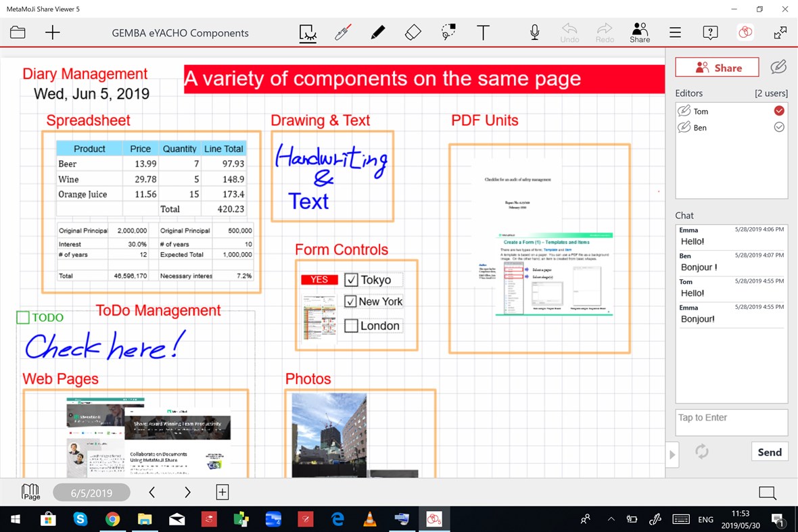Select the eraser tool

[x=413, y=32]
